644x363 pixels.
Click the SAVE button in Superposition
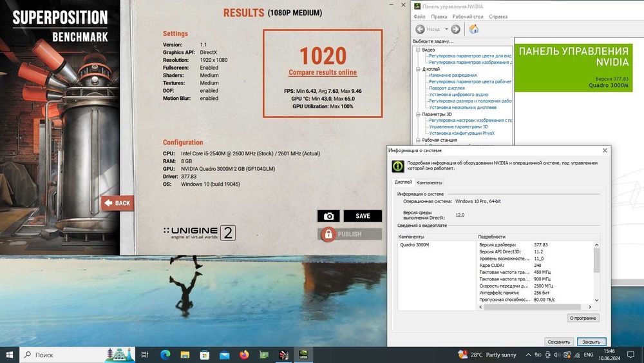(363, 216)
